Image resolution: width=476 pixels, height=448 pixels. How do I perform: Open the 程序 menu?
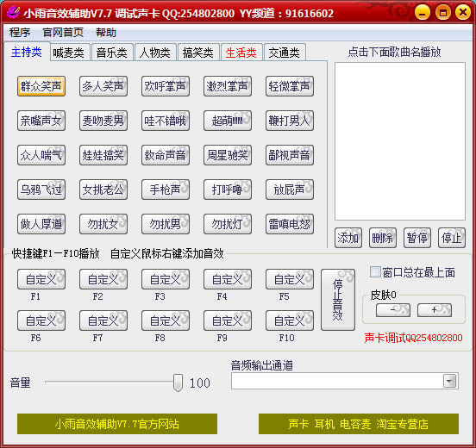click(20, 33)
